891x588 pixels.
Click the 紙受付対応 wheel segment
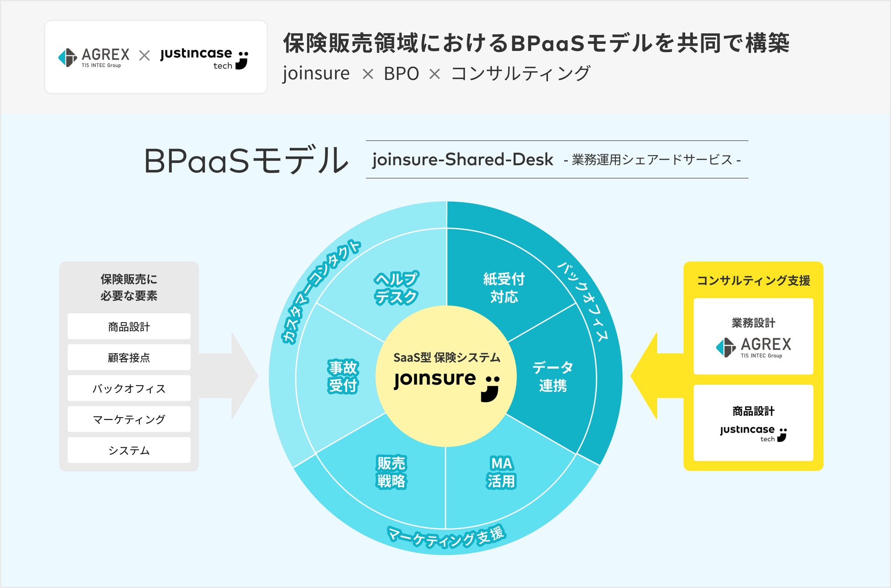coord(504,288)
